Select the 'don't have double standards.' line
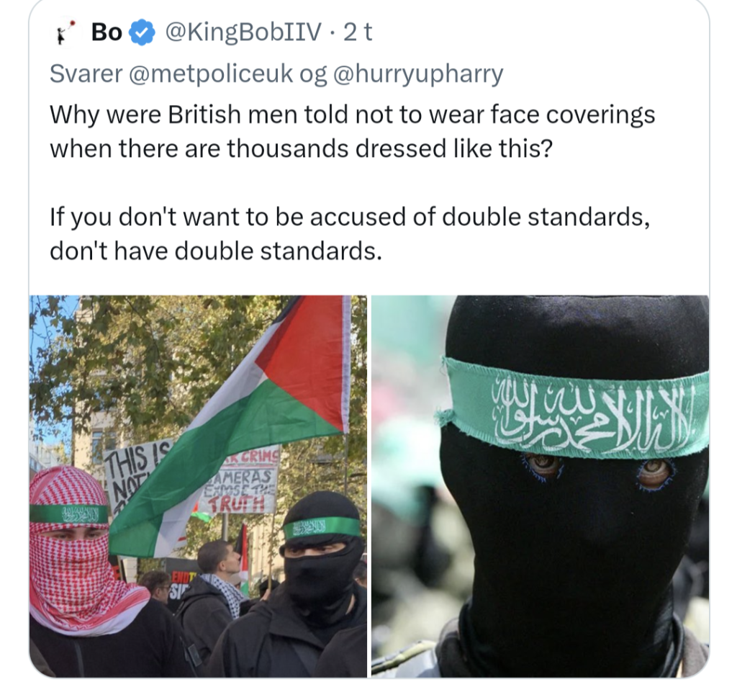737x700 pixels. point(216,251)
